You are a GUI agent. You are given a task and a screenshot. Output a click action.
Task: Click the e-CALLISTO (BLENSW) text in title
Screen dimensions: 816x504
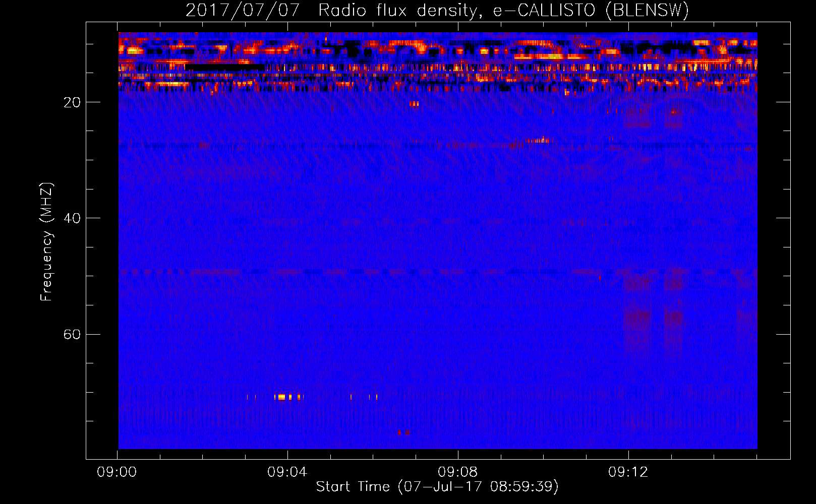click(x=591, y=10)
